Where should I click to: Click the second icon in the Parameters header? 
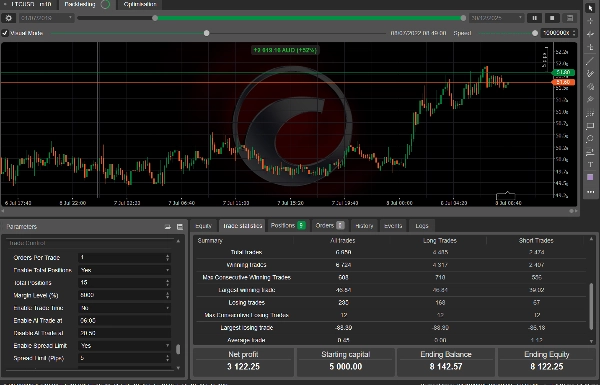click(180, 227)
